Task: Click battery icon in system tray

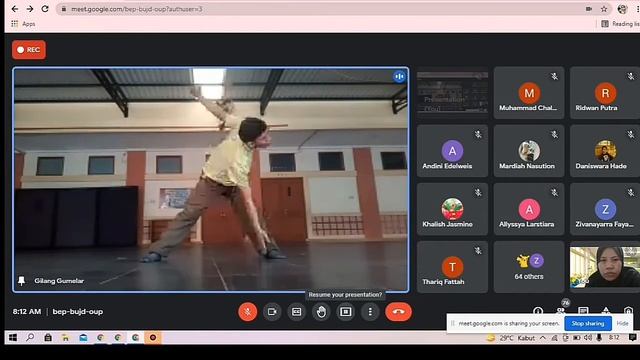Action: tap(576, 338)
